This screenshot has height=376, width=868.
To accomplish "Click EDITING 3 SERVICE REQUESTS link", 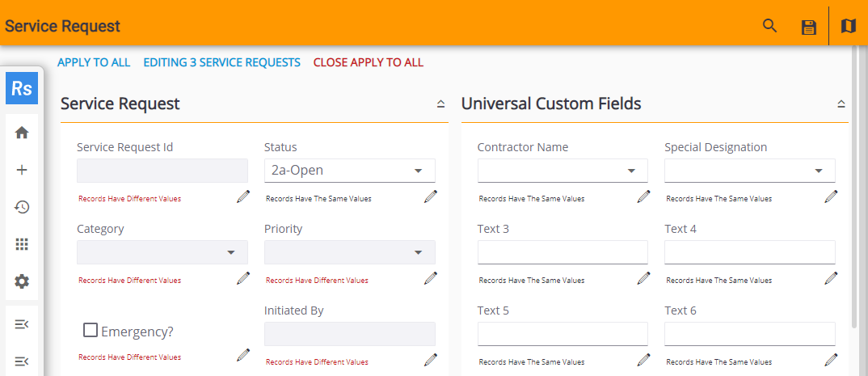I will tap(222, 62).
